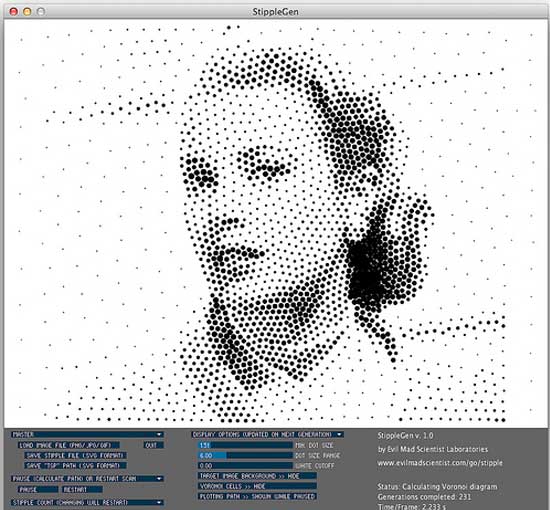This screenshot has width=550, height=510.
Task: Click the yellow minimize window button
Action: coord(27,12)
